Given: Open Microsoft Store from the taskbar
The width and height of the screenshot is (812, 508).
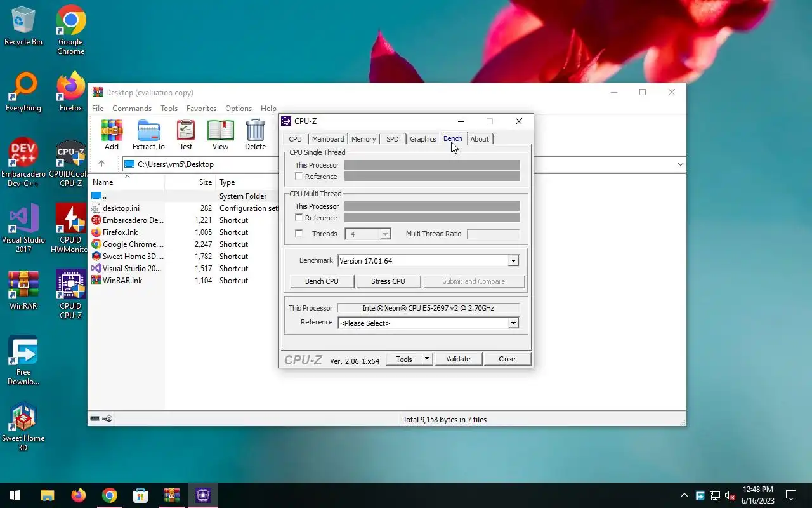Looking at the screenshot, I should pyautogui.click(x=141, y=495).
